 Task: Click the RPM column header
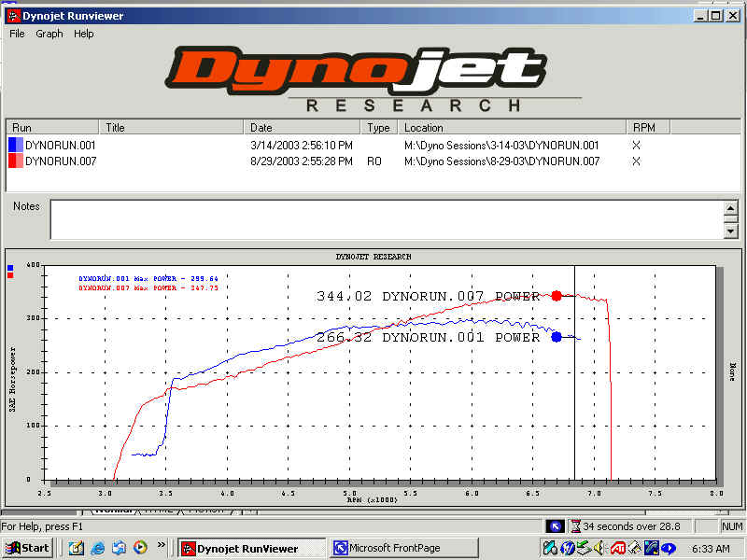[x=648, y=128]
